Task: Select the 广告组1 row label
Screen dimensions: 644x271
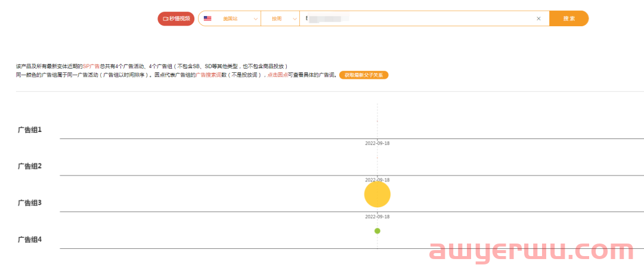Action: 29,130
